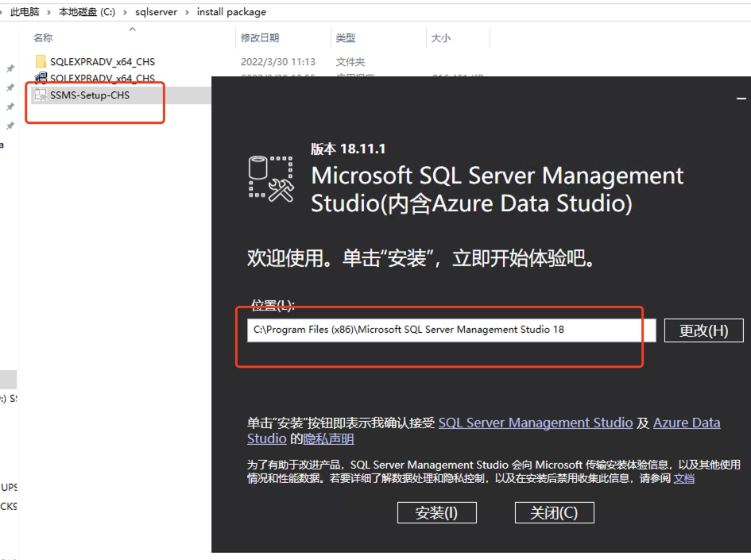Click the install location path field
This screenshot has height=560, width=751.
(x=451, y=330)
